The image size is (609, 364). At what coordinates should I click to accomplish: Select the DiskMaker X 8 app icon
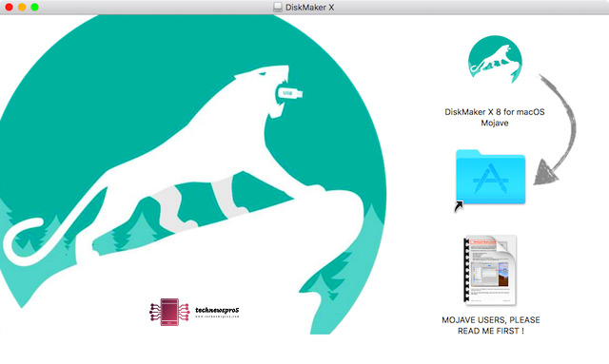[495, 59]
